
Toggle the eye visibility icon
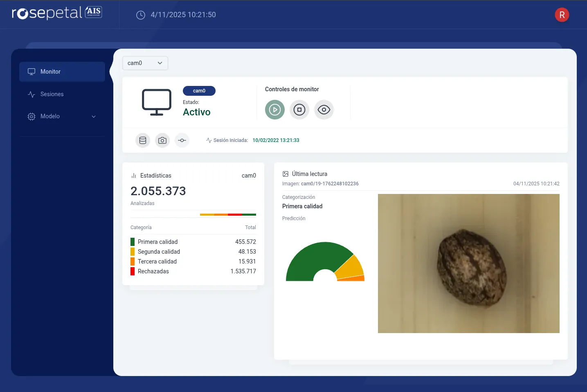point(324,110)
